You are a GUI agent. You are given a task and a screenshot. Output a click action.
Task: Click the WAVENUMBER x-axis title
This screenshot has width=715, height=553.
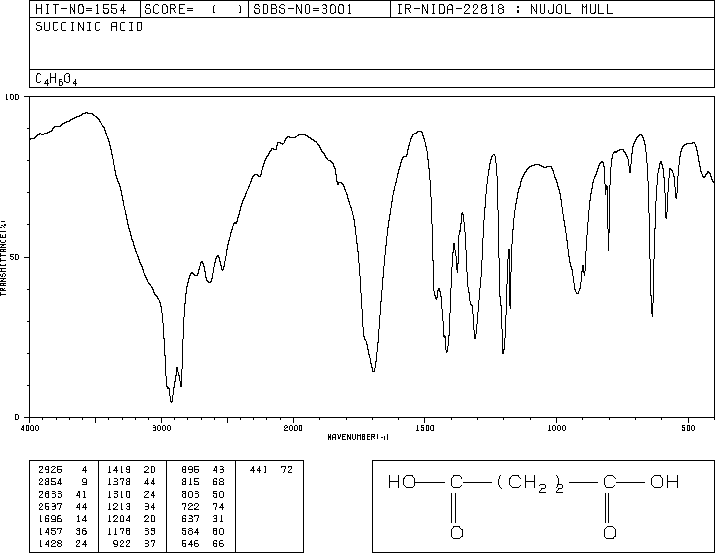pos(358,437)
